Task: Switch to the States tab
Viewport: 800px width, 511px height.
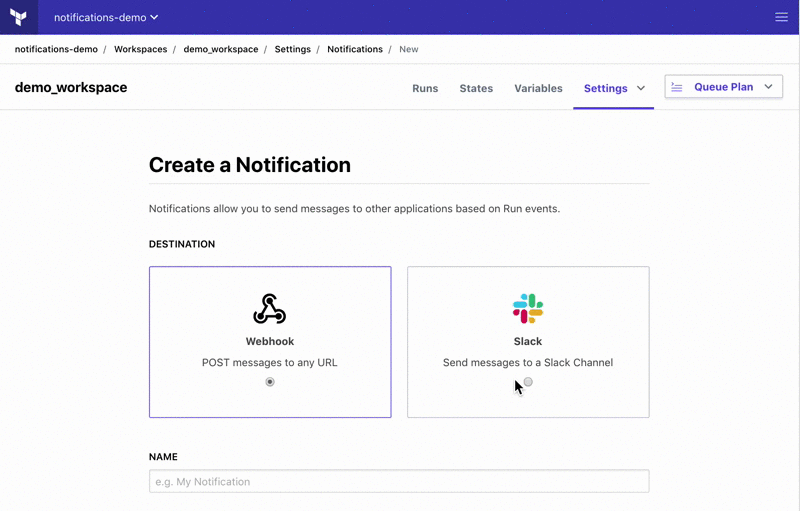Action: (x=476, y=88)
